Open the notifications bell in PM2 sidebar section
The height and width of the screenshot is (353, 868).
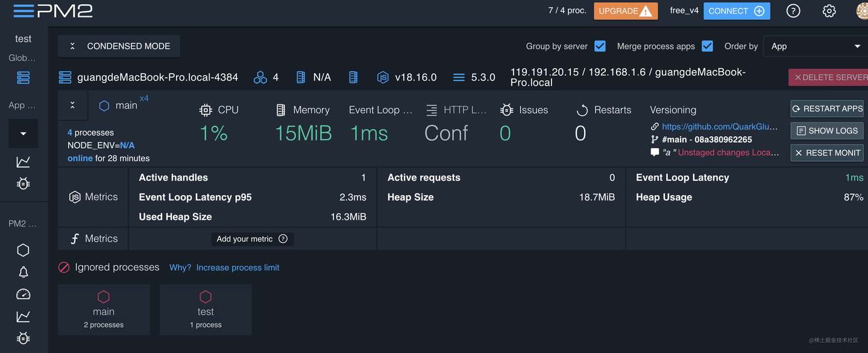click(x=23, y=272)
